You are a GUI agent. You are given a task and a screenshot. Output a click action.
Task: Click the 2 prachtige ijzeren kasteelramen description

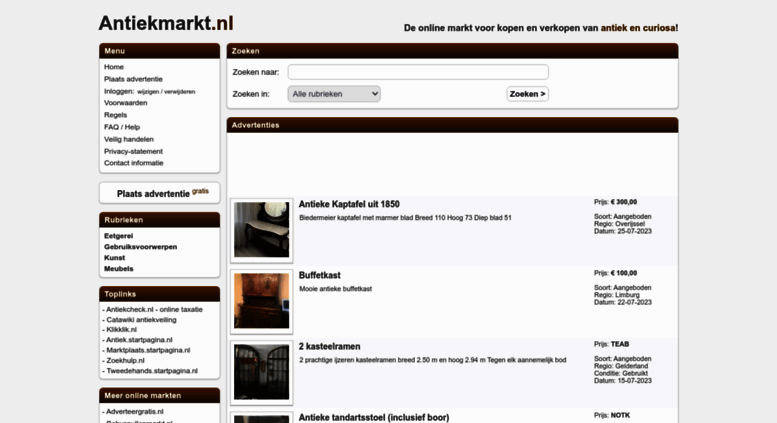[x=433, y=360]
